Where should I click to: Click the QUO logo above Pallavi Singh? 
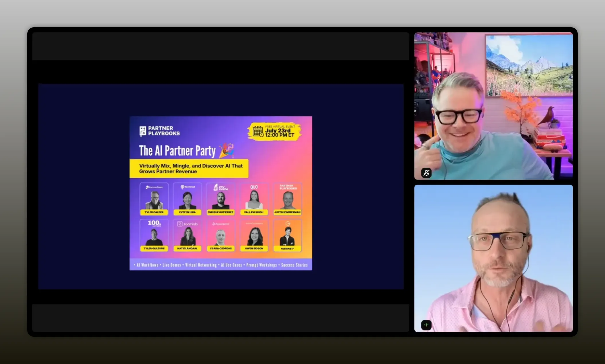point(254,187)
